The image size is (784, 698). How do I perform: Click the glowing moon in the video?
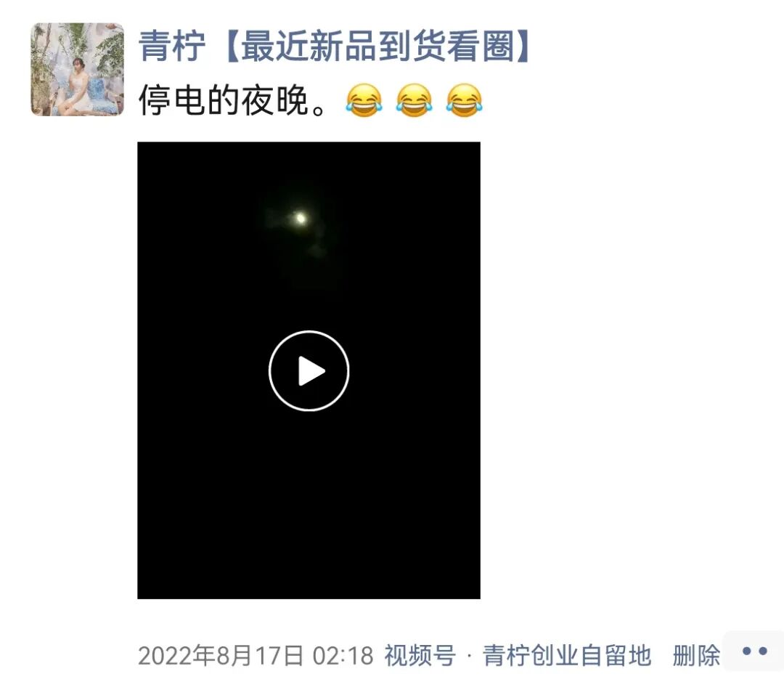tap(300, 218)
